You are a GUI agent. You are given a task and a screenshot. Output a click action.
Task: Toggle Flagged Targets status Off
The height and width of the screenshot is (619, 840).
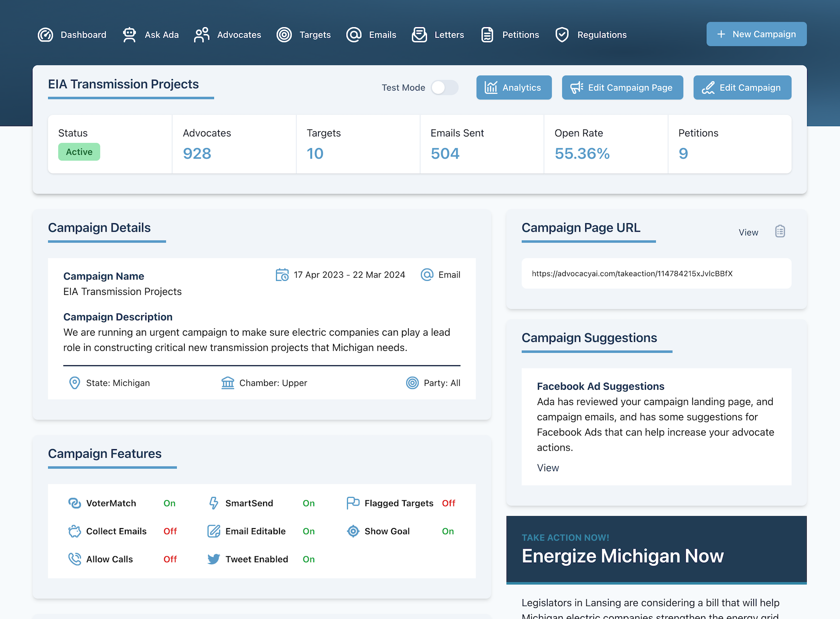[x=448, y=503]
